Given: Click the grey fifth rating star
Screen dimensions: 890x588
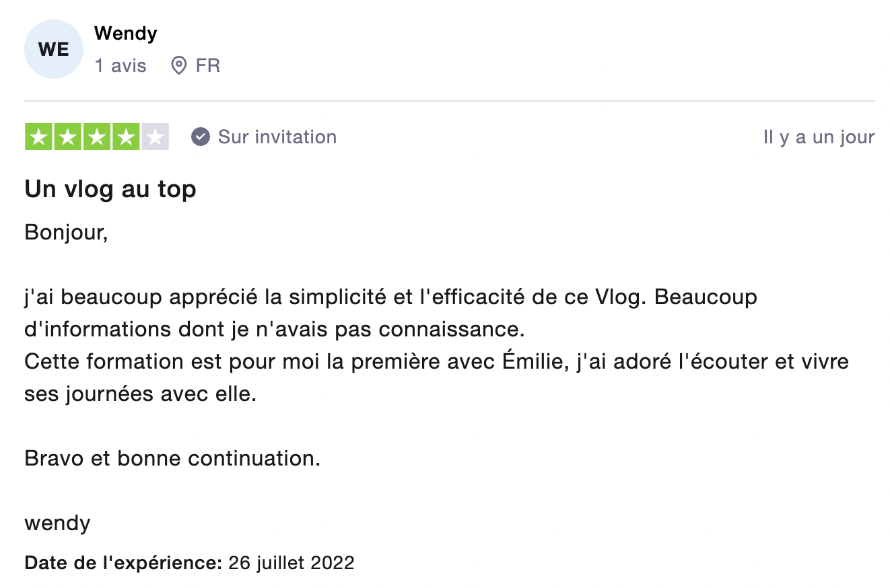Looking at the screenshot, I should [x=155, y=137].
